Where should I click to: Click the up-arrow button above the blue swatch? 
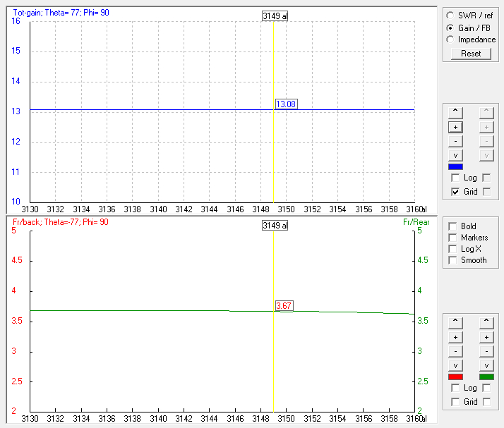click(x=456, y=111)
